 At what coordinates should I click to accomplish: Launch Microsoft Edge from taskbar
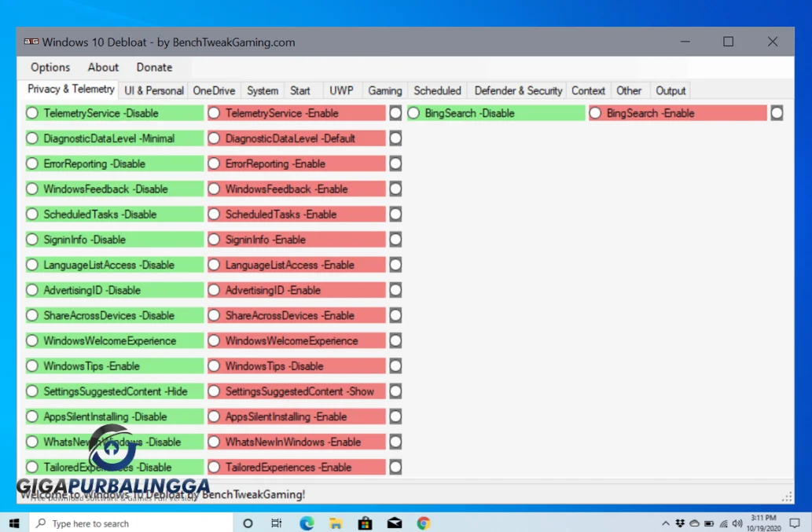[x=307, y=523]
